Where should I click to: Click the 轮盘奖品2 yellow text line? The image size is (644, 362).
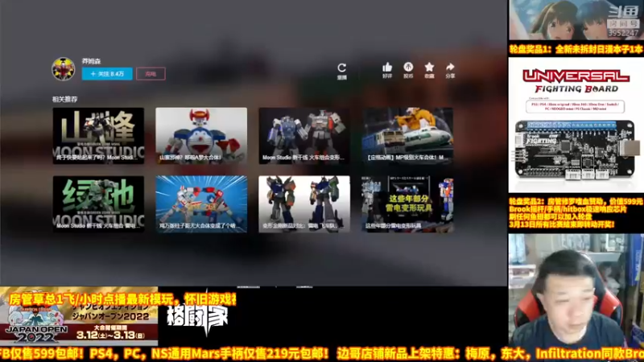coord(576,202)
